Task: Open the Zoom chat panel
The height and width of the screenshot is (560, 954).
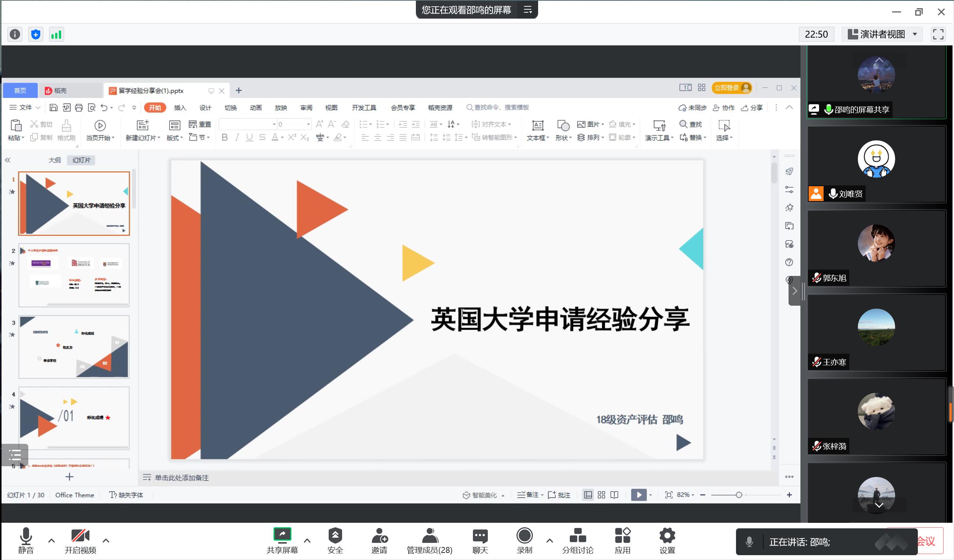Action: coord(480,536)
